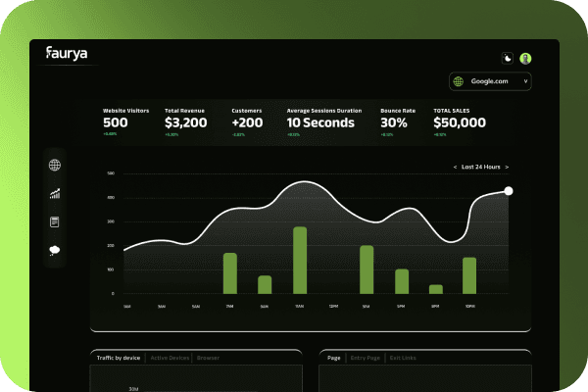Screen dimensions: 588x392
Task: Click the green bar at 7AM
Action: tap(230, 273)
